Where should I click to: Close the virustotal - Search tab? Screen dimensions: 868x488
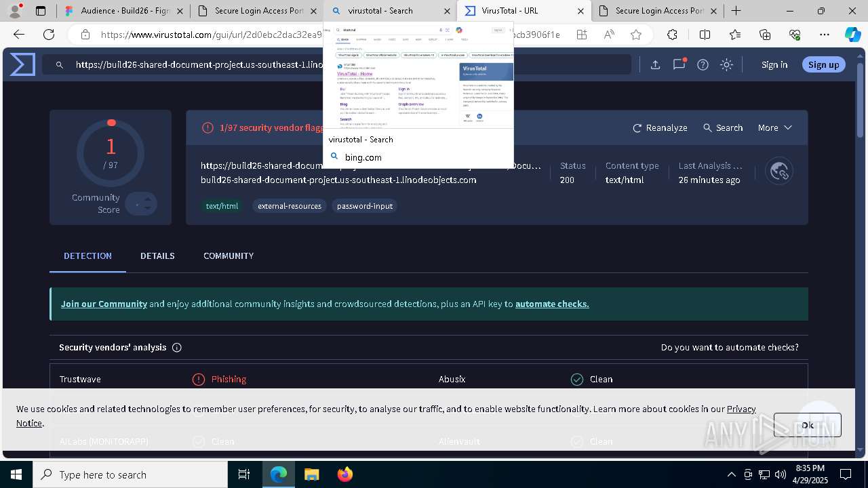[447, 11]
